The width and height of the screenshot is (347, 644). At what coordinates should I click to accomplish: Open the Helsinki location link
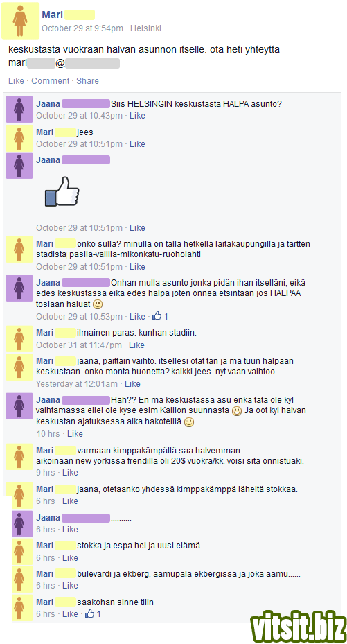pyautogui.click(x=145, y=28)
